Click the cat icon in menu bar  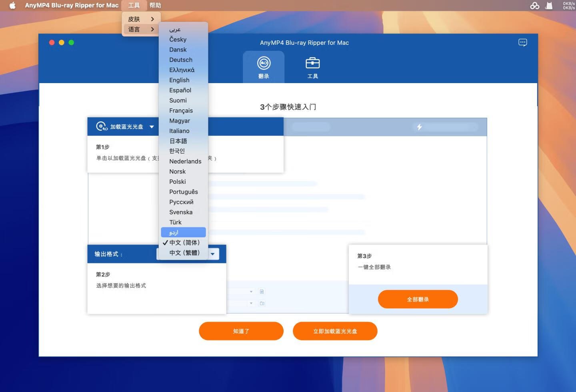click(549, 6)
